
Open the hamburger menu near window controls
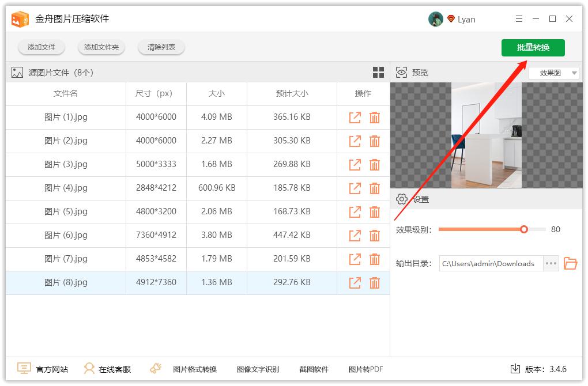tap(518, 18)
